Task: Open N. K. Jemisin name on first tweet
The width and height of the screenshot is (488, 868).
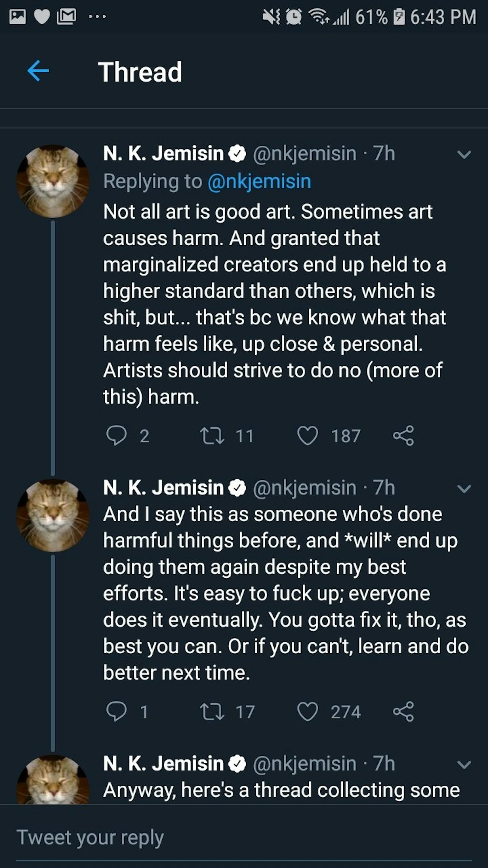Action: (163, 154)
